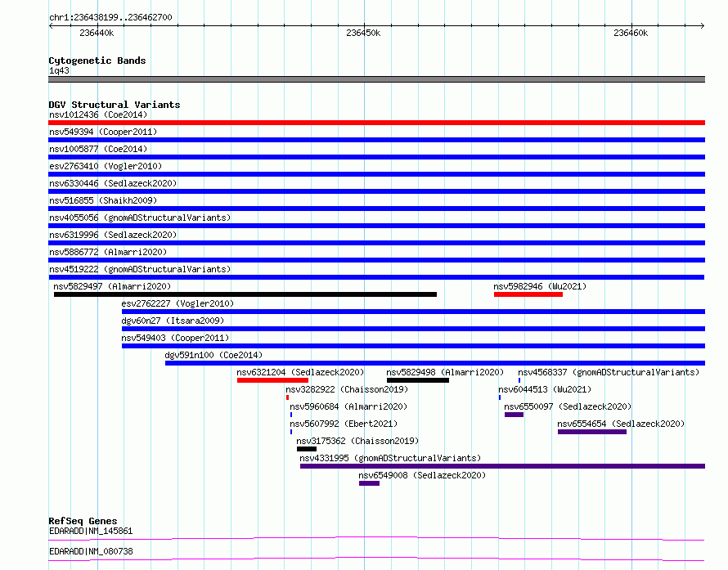Click the nsv1012436 (Coe2014) variant label
The image size is (728, 570).
tap(98, 114)
